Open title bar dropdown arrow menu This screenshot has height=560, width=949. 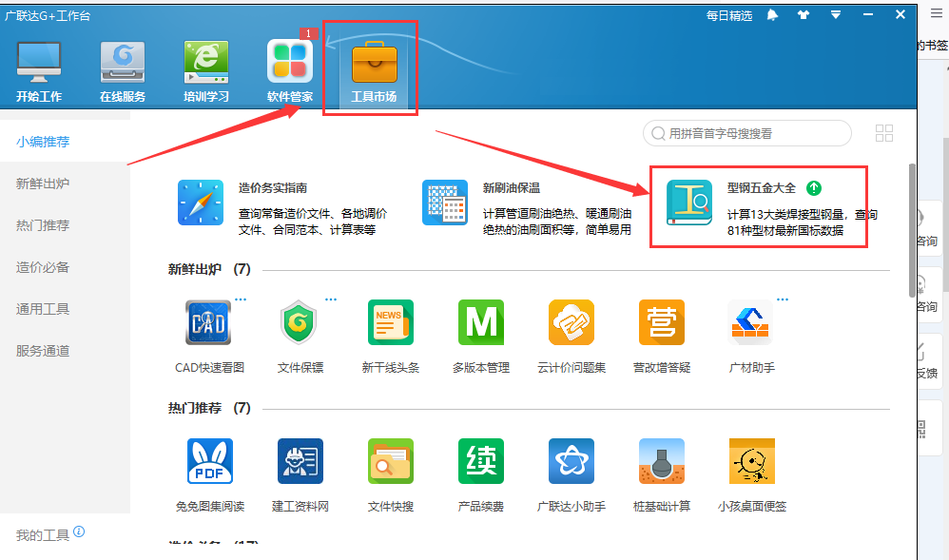836,15
